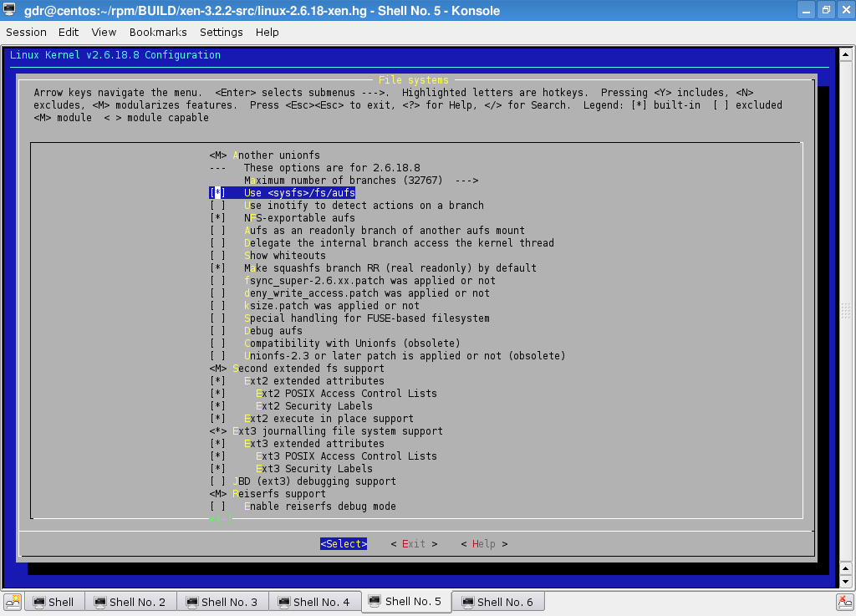Viewport: 856px width, 616px height.
Task: Minimize the Konsole window
Action: click(x=805, y=11)
